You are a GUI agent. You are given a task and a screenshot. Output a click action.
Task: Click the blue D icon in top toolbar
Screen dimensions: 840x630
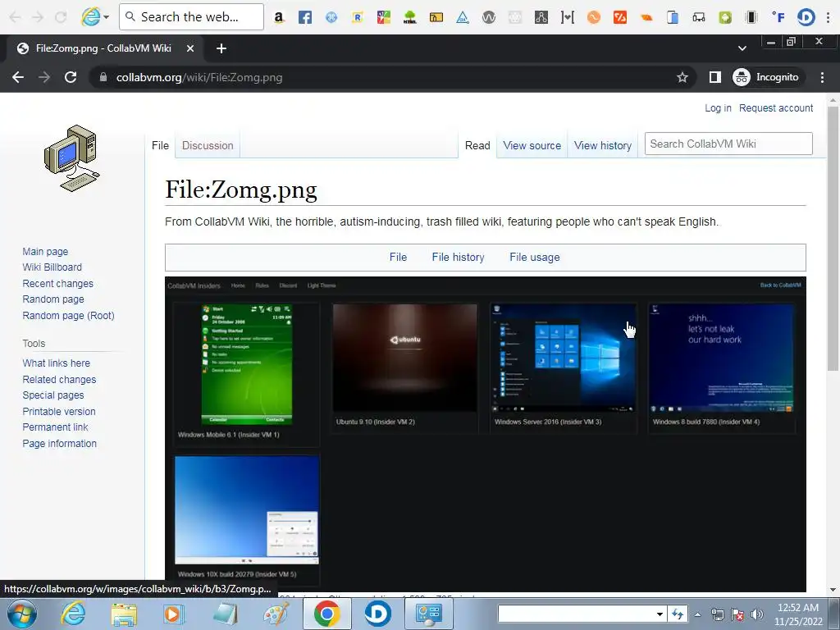pyautogui.click(x=806, y=17)
